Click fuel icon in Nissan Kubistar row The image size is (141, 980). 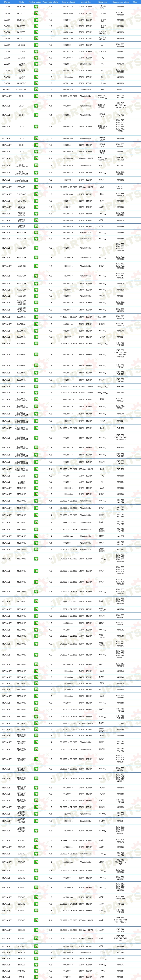36,89
